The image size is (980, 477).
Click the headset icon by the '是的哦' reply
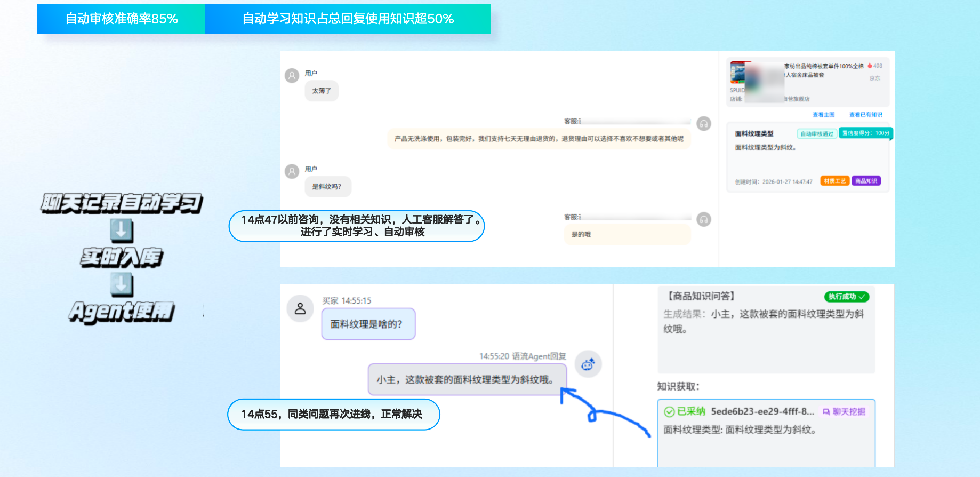pyautogui.click(x=704, y=219)
